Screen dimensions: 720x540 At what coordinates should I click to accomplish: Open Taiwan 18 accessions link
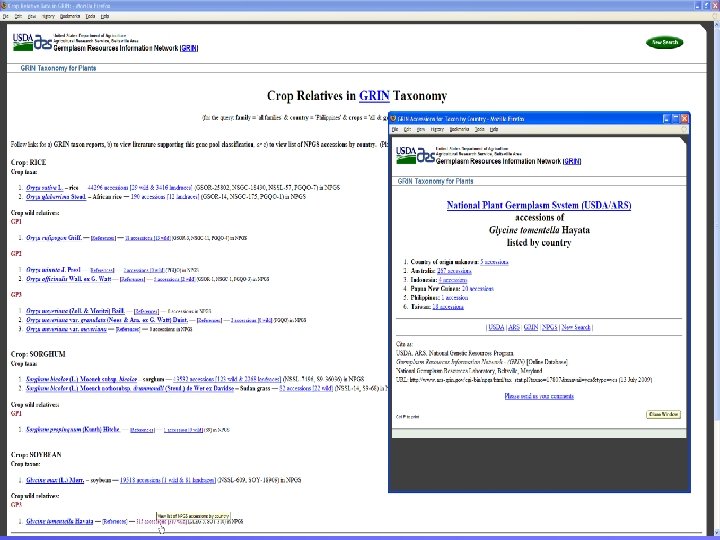(x=448, y=307)
